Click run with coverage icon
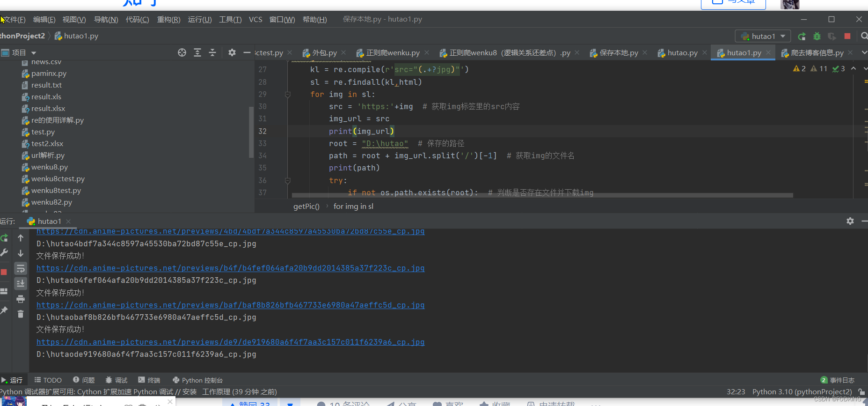Screen dimensions: 868x406 click(x=832, y=37)
